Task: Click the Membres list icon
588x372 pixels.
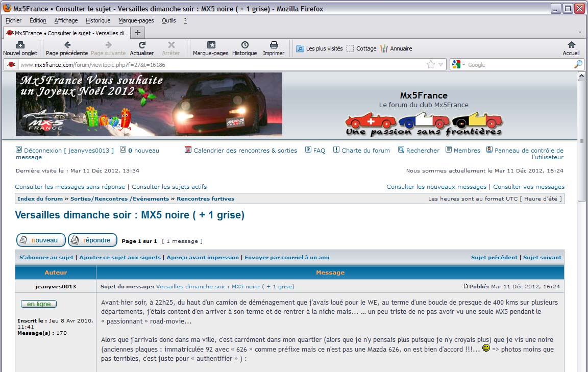Action: click(x=449, y=150)
